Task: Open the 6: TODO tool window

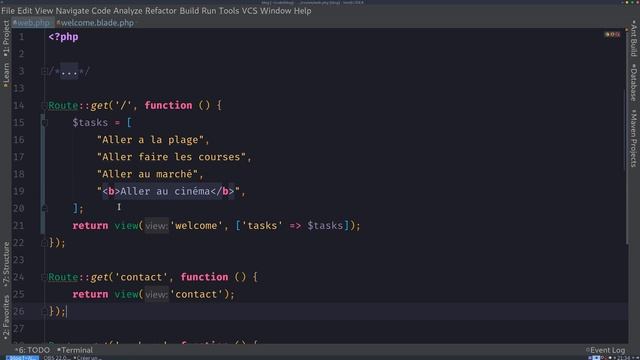Action: [x=33, y=350]
